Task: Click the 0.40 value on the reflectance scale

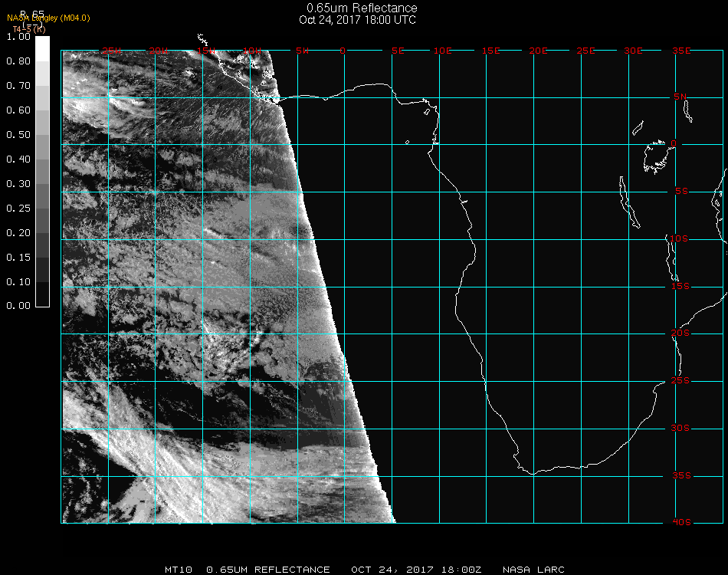Action: (x=18, y=159)
